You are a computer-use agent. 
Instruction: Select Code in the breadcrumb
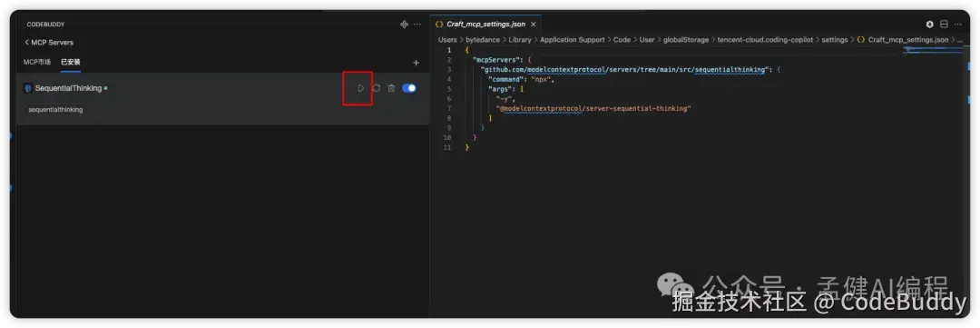(x=622, y=39)
